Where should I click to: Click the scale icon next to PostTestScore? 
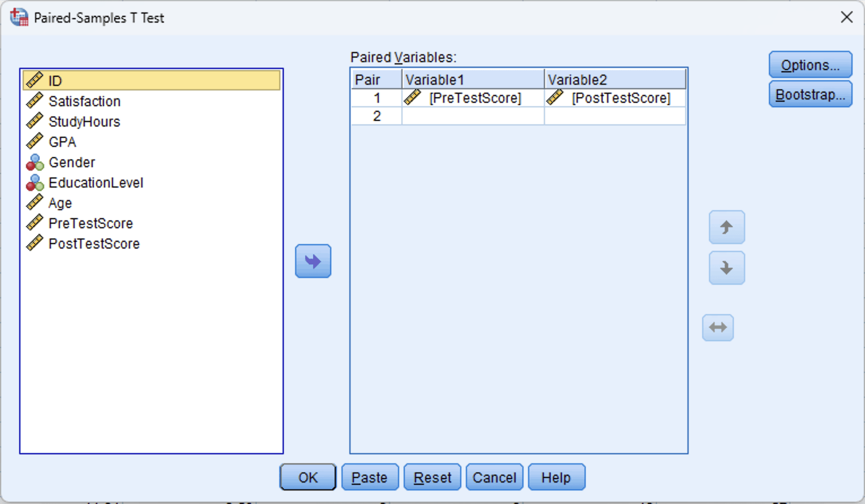[x=34, y=243]
